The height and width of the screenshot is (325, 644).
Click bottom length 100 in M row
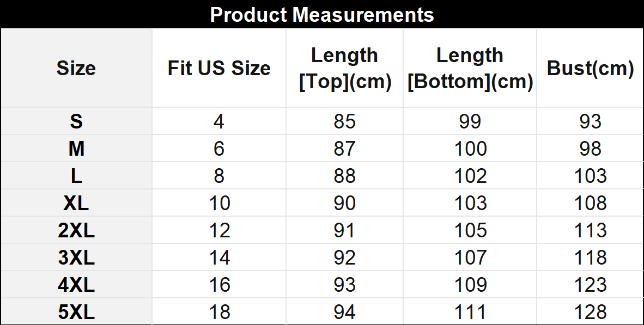470,149
